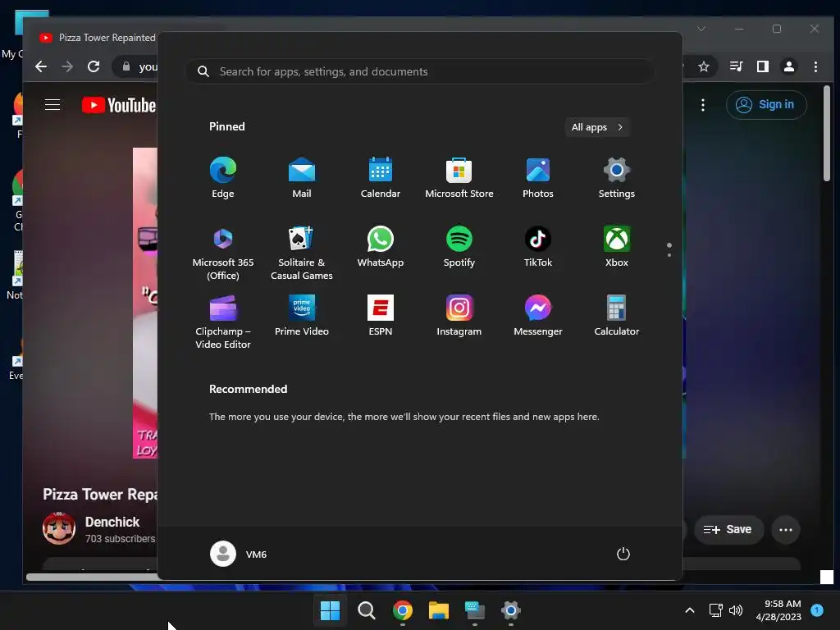Open the Denchick channel avatar
Image resolution: width=840 pixels, height=630 pixels.
[59, 528]
